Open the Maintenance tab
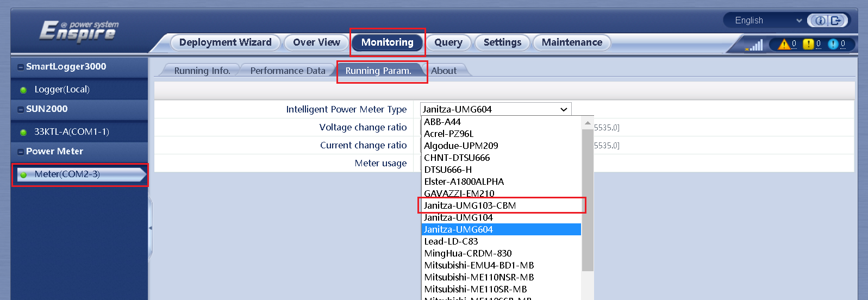This screenshot has width=868, height=300. [572, 42]
